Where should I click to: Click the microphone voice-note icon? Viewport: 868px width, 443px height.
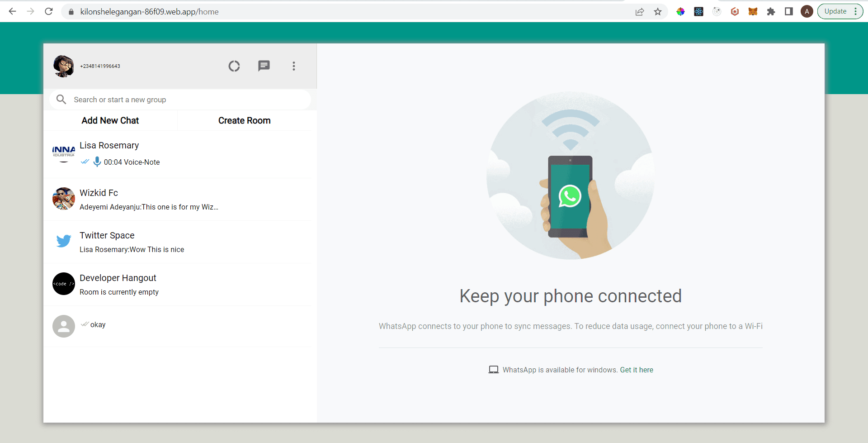point(97,162)
